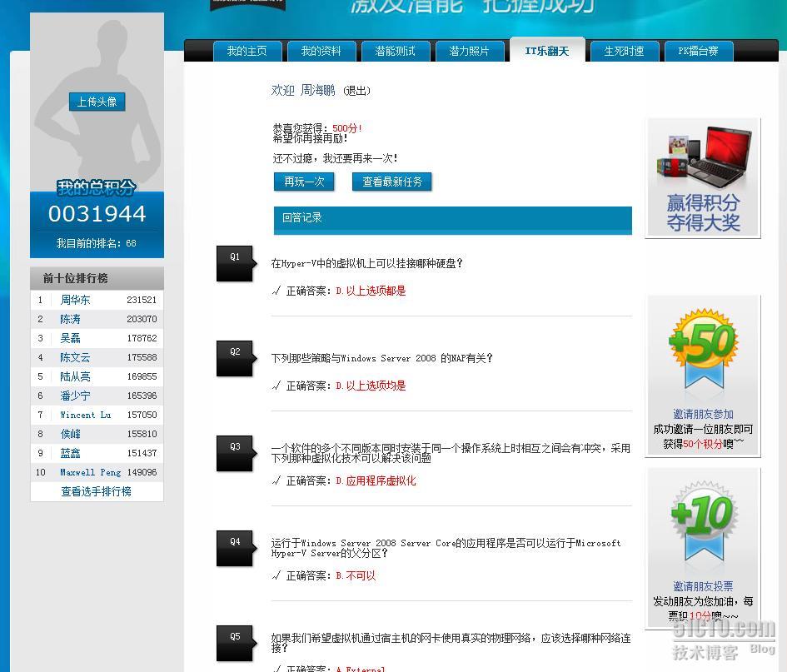This screenshot has width=787, height=672.
Task: Open the PK擂台赛 tab
Action: (x=698, y=51)
